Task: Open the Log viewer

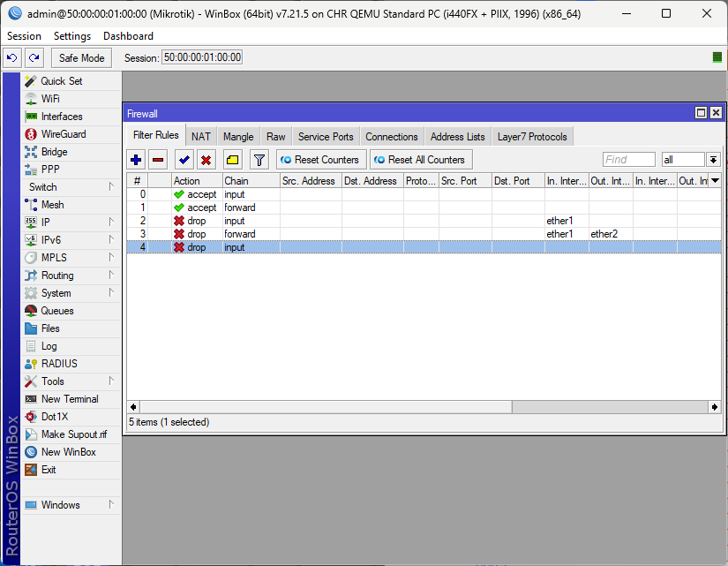Action: pos(71,346)
